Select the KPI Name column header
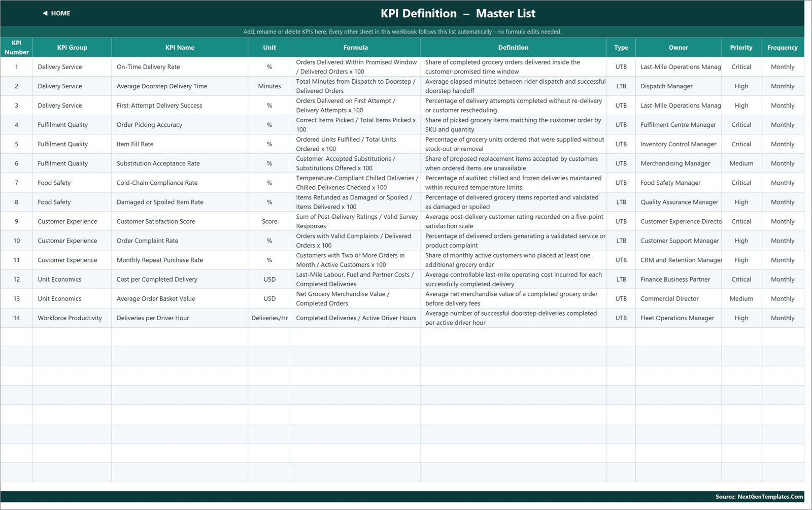This screenshot has width=812, height=510. pyautogui.click(x=180, y=47)
